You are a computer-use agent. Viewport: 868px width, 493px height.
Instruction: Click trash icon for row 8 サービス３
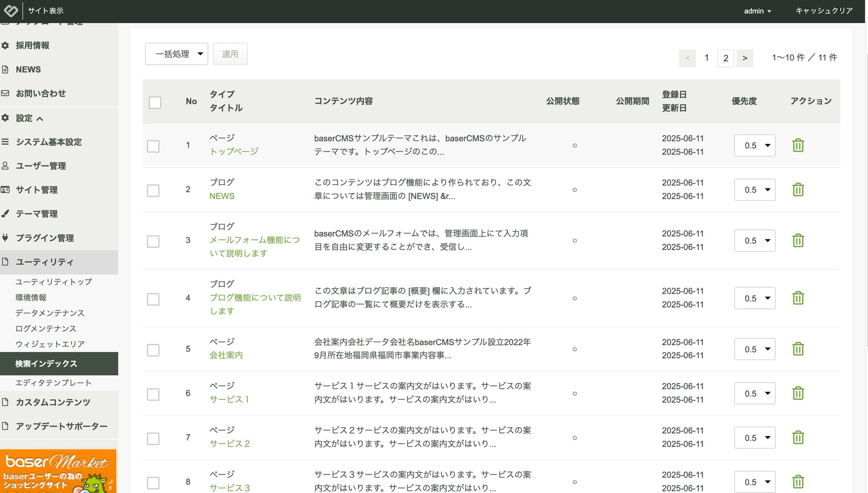coord(798,482)
